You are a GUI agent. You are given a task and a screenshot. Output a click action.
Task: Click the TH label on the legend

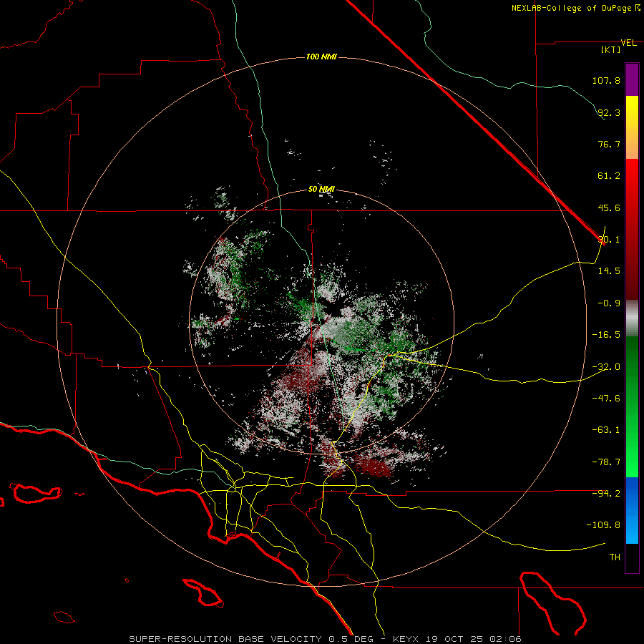(615, 557)
